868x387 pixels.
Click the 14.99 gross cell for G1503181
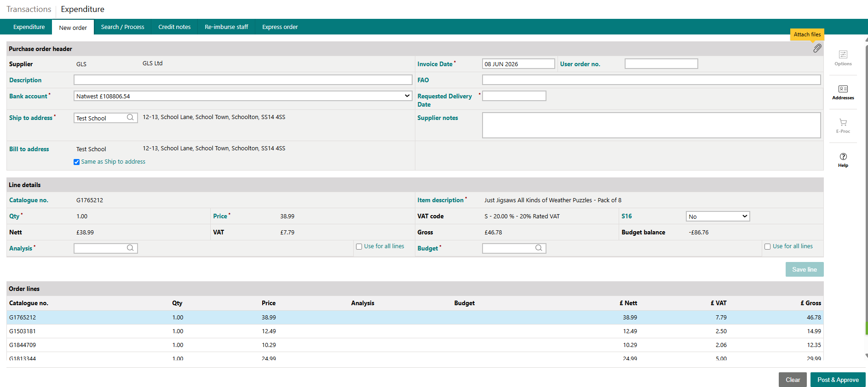[814, 331]
